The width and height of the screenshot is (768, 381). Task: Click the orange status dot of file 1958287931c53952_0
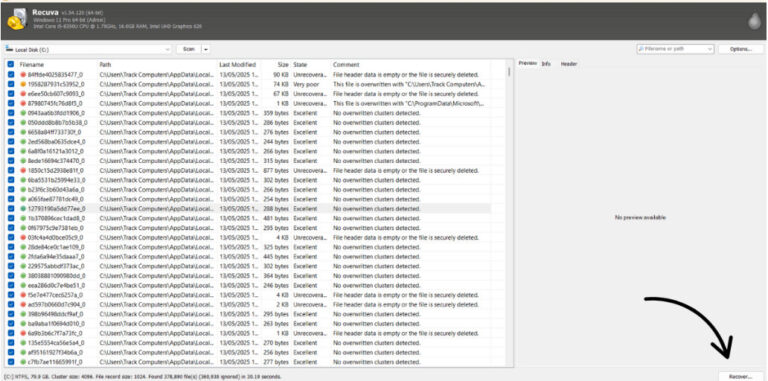click(23, 84)
